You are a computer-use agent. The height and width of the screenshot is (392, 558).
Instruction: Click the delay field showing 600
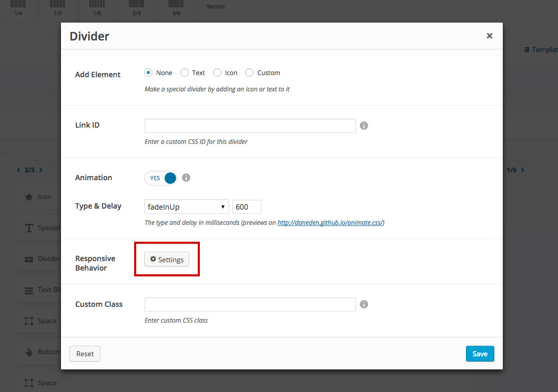[247, 207]
